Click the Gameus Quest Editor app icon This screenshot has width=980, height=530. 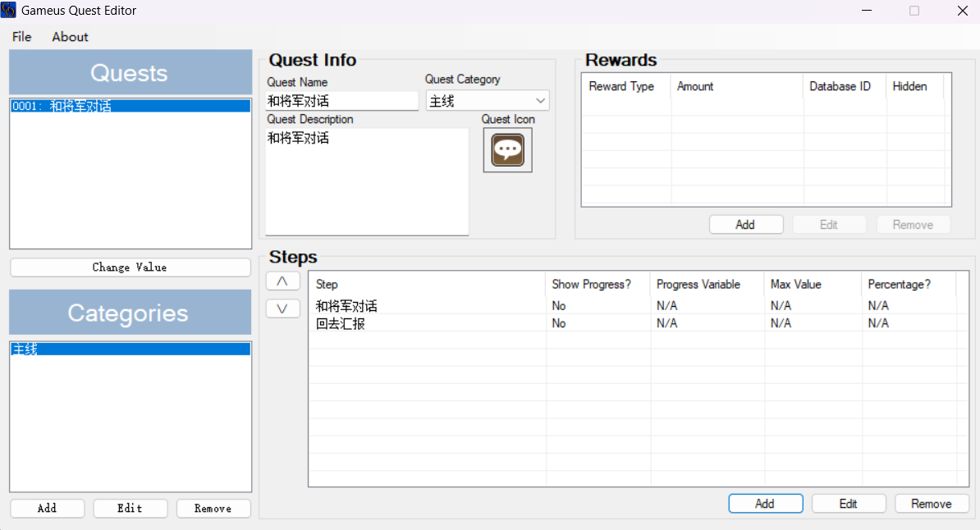click(x=9, y=10)
